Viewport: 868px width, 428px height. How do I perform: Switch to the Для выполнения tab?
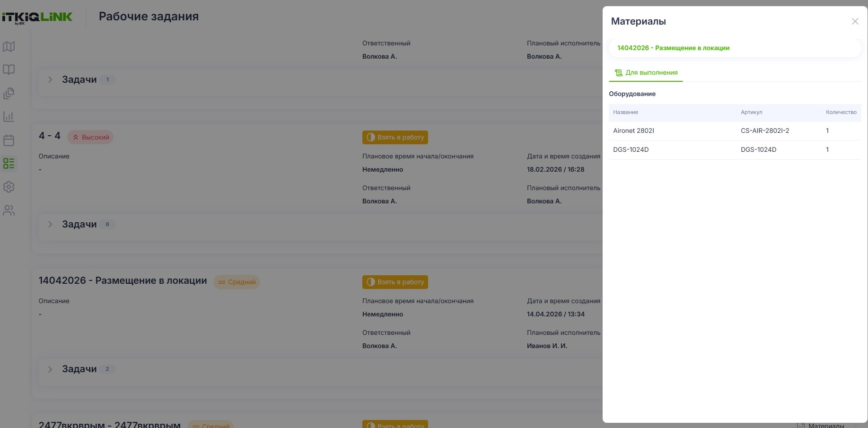(x=646, y=73)
